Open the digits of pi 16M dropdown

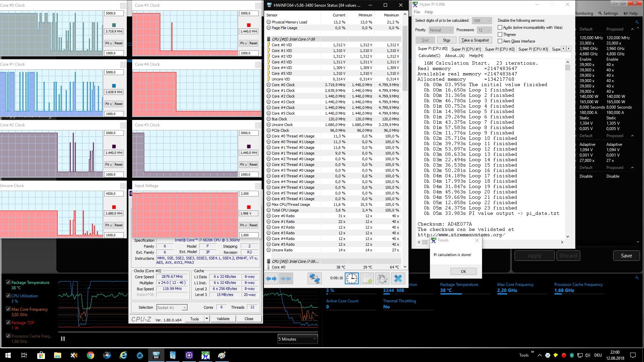pos(482,20)
